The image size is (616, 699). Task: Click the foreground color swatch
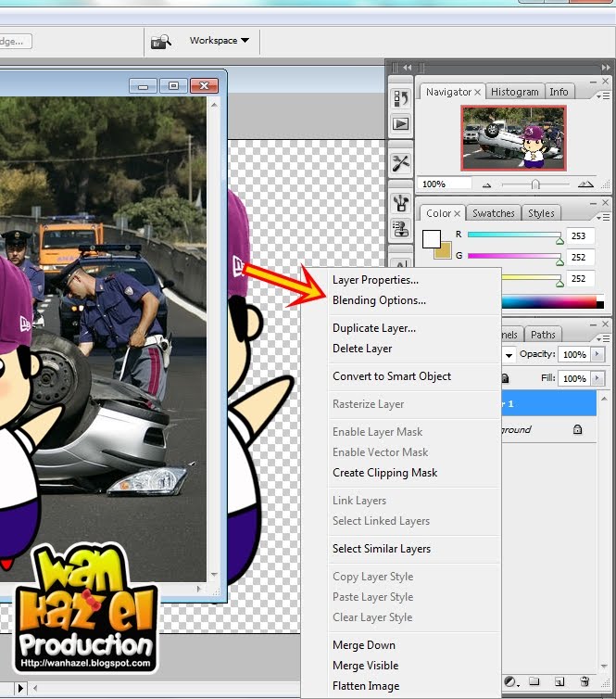[431, 238]
